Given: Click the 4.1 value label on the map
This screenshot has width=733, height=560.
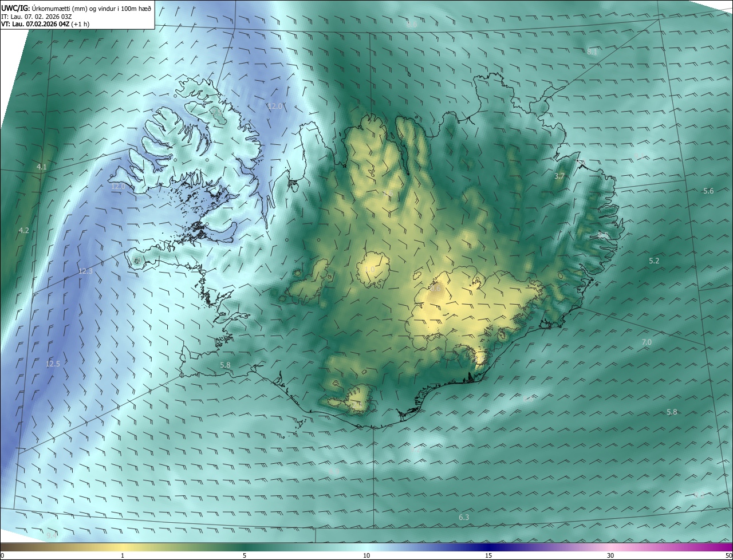Looking at the screenshot, I should tap(41, 167).
